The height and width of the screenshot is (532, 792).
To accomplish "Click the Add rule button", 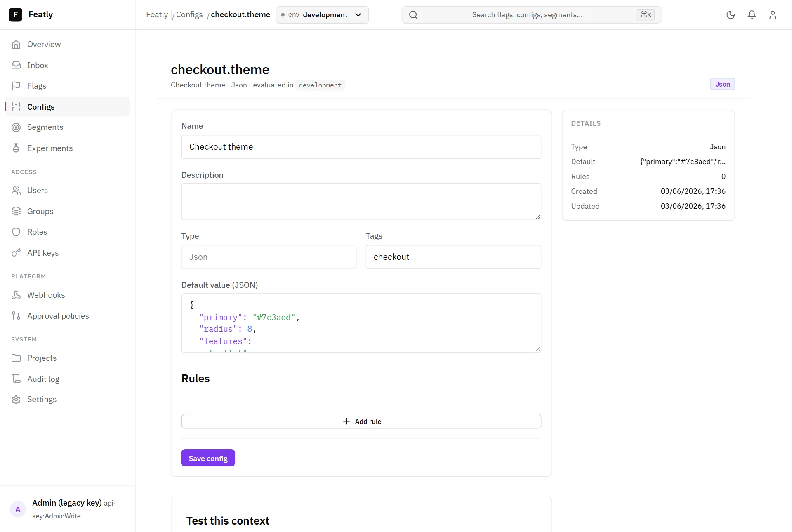I will 361,421.
